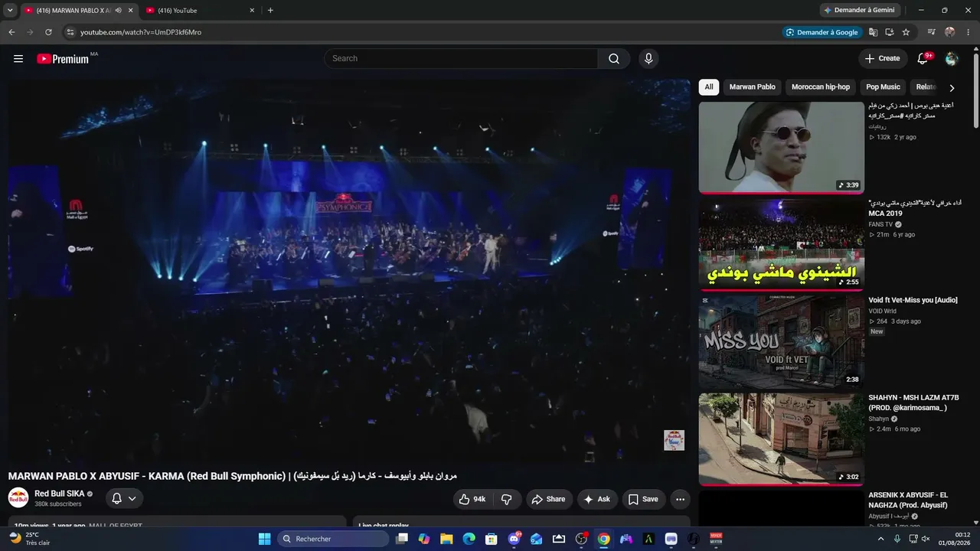Click the YouTube search magnifier button
Image resolution: width=980 pixels, height=551 pixels.
[x=614, y=59]
